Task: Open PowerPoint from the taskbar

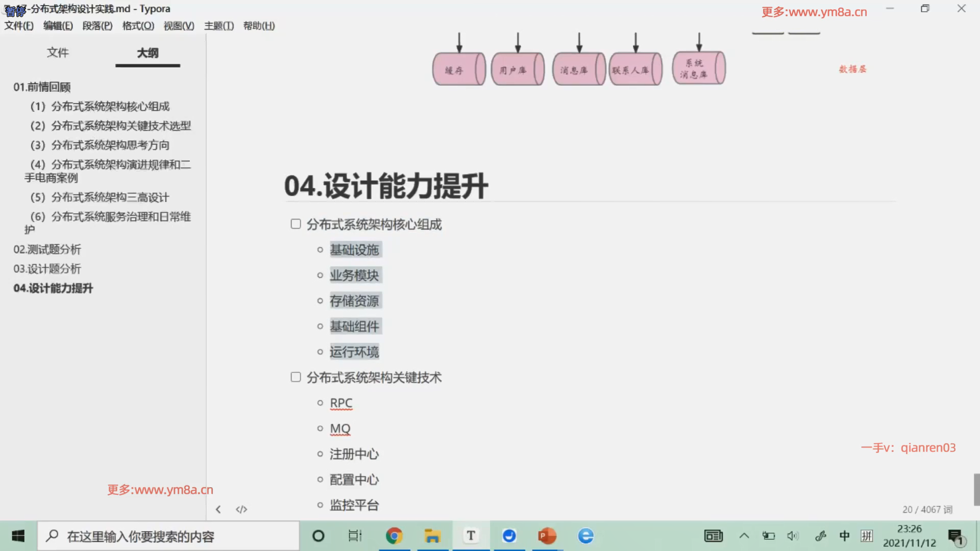Action: tap(547, 536)
